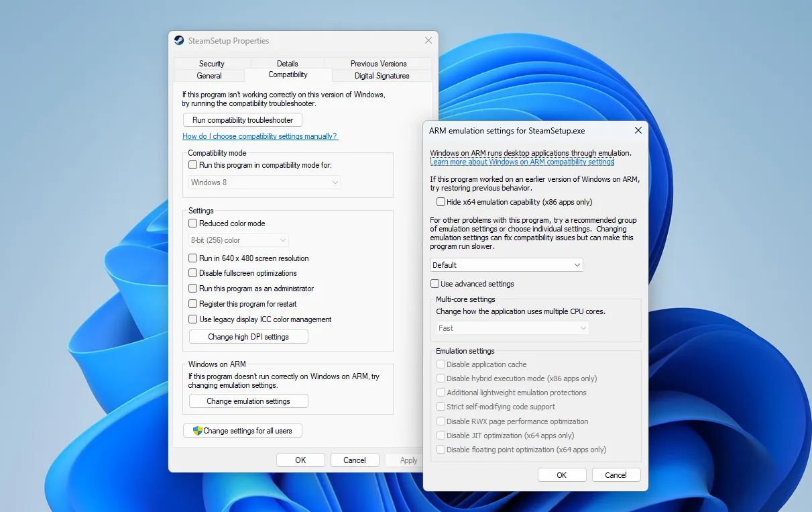Click Change high DPI settings button
This screenshot has height=512, width=812.
click(248, 337)
